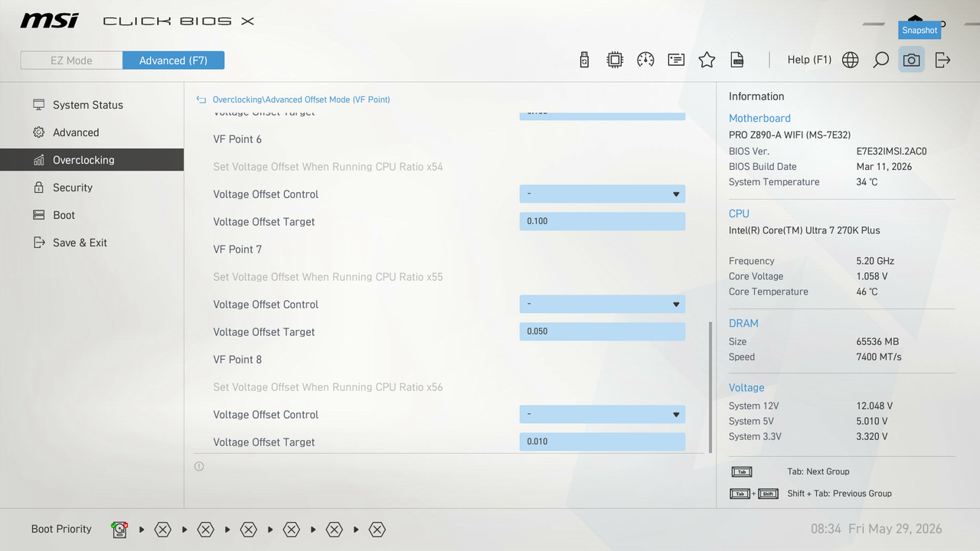Open Favorites with the star icon

point(707,60)
